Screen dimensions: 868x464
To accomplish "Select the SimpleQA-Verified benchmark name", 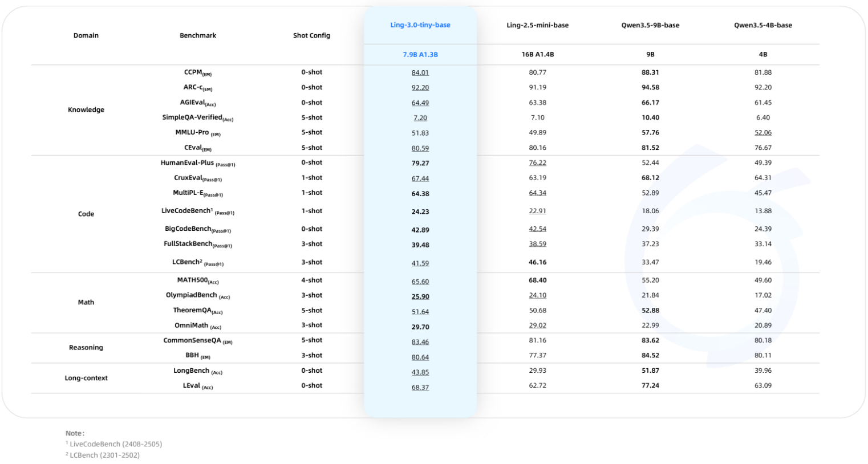I will coord(198,117).
